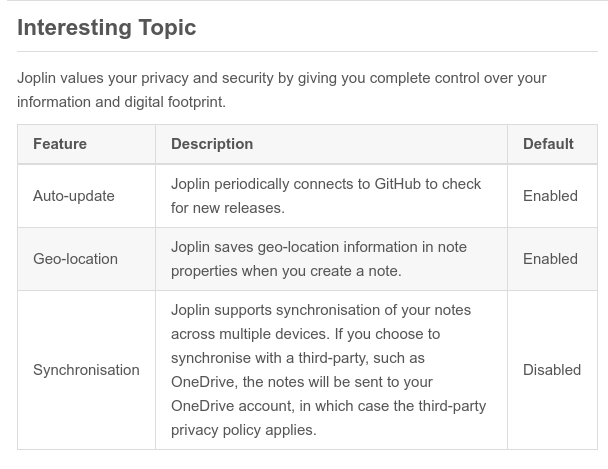Click "Joplin" at the intro paragraph's start

[39, 78]
